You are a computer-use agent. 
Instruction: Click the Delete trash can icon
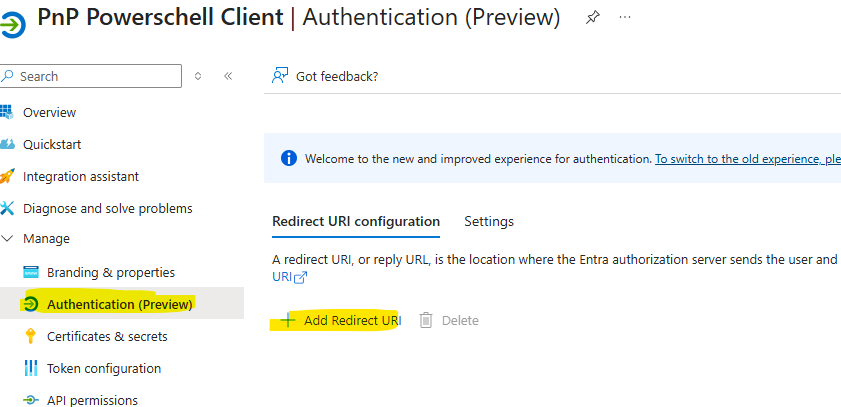coord(426,320)
